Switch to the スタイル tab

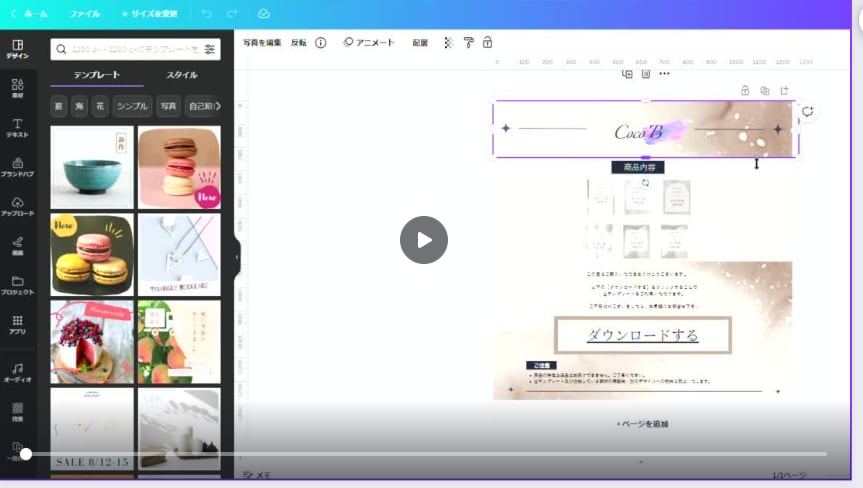pyautogui.click(x=182, y=75)
